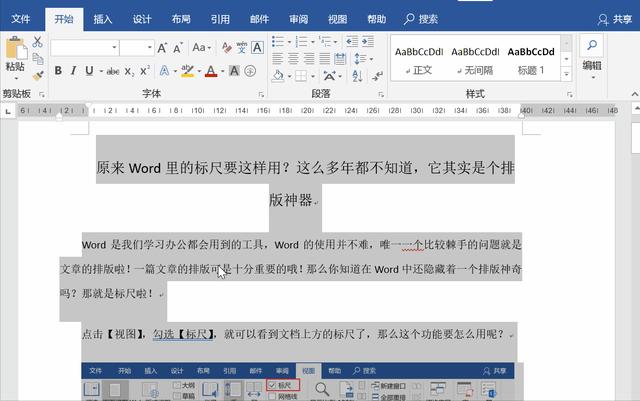Switch to the 插入 tab
The width and height of the screenshot is (640, 401).
(x=103, y=19)
